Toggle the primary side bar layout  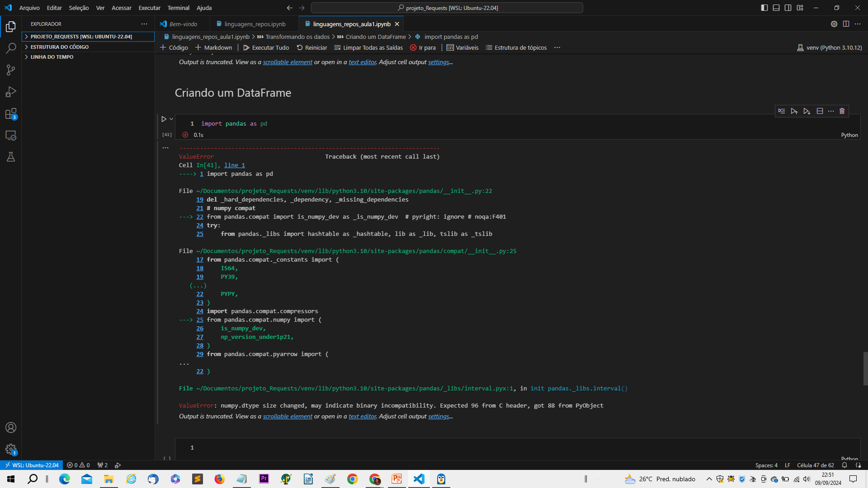point(764,8)
